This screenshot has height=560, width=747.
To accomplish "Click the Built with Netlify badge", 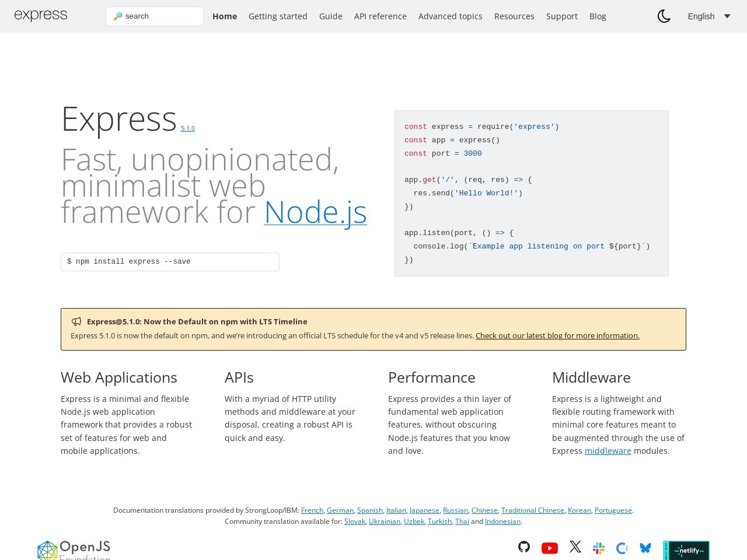I will point(686,550).
